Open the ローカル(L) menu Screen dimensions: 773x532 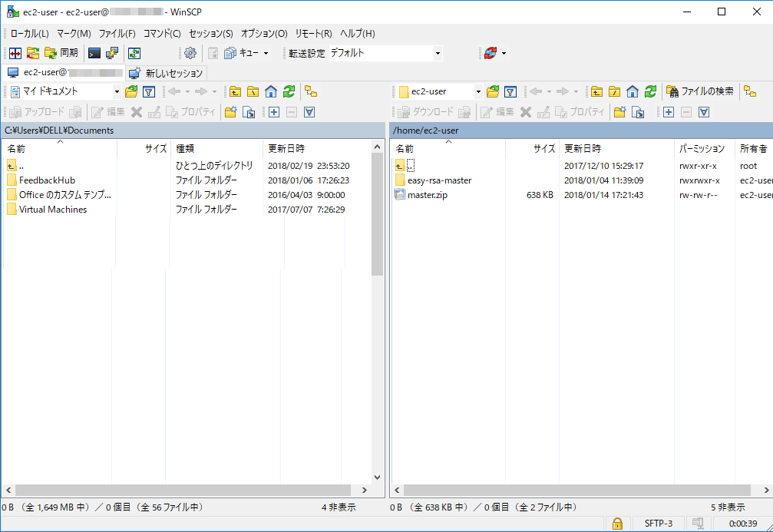pyautogui.click(x=30, y=34)
